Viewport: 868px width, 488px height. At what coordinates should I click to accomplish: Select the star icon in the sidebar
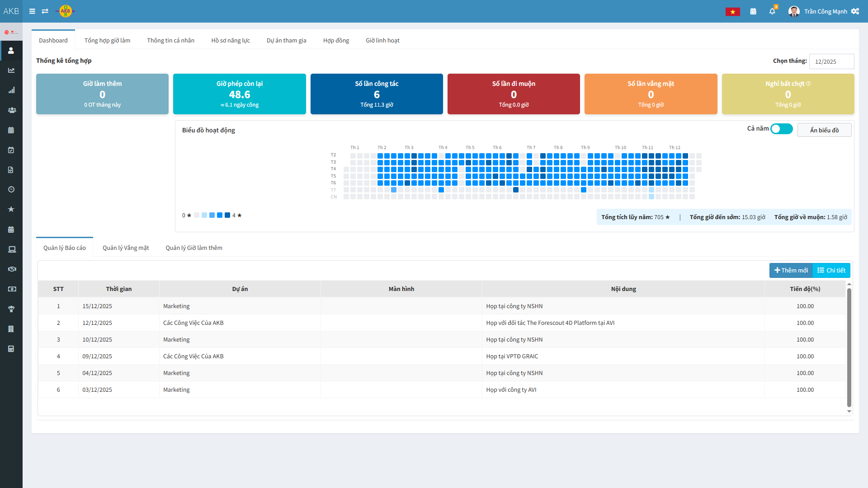pos(11,209)
